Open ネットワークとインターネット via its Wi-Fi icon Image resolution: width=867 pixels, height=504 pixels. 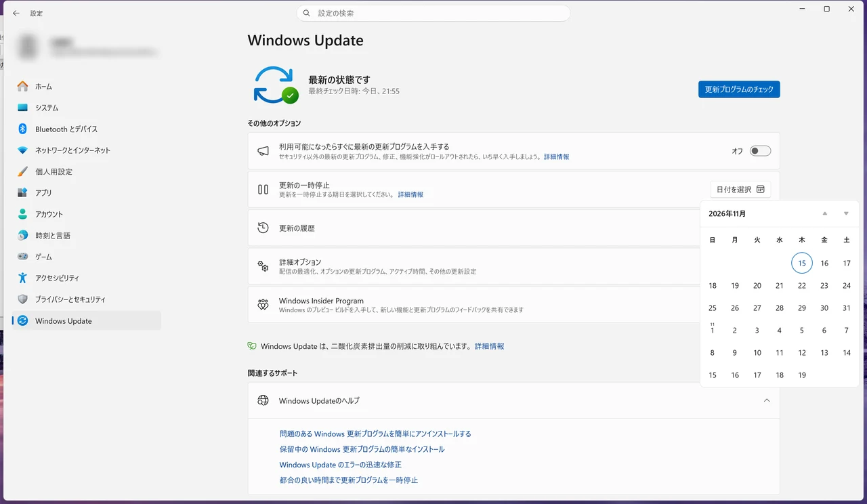[22, 150]
